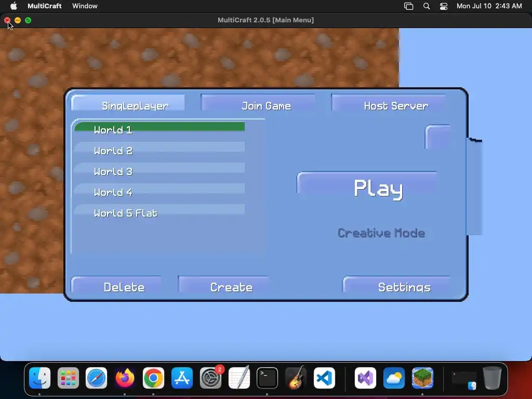Click the Create world button
Image resolution: width=532 pixels, height=399 pixels.
tap(224, 285)
